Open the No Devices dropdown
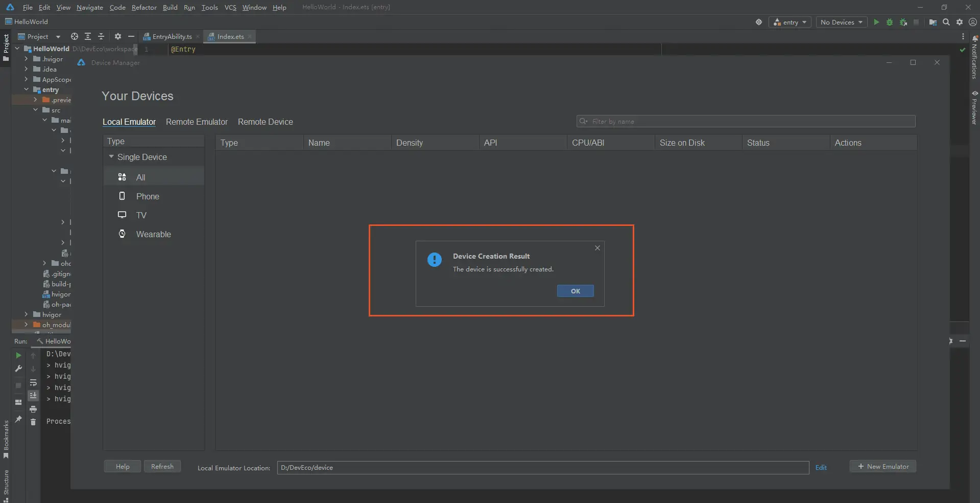The height and width of the screenshot is (503, 980). point(841,22)
